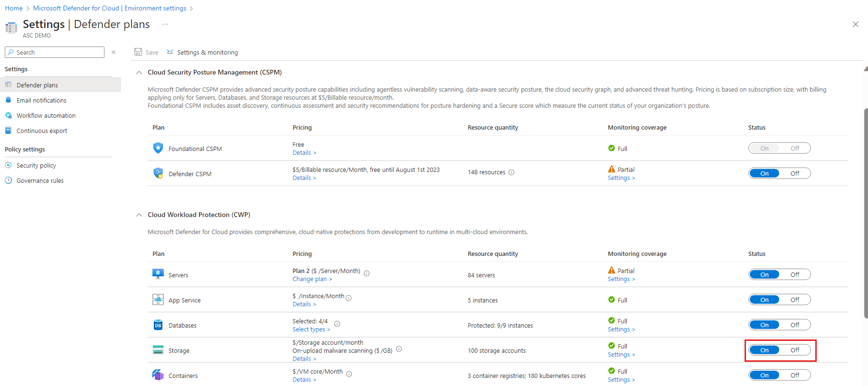The width and height of the screenshot is (868, 386).
Task: Collapse the Cloud Workload Protection section
Action: pyautogui.click(x=139, y=215)
